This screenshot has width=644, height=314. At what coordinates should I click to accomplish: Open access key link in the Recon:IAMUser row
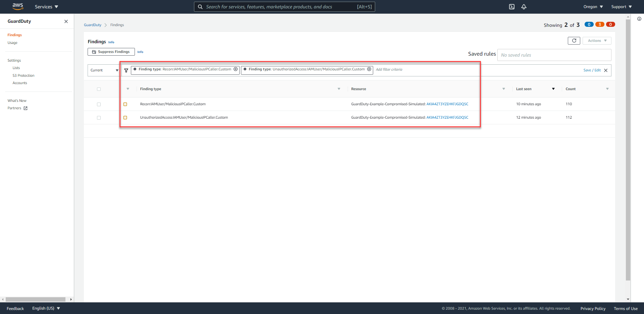[x=447, y=104]
